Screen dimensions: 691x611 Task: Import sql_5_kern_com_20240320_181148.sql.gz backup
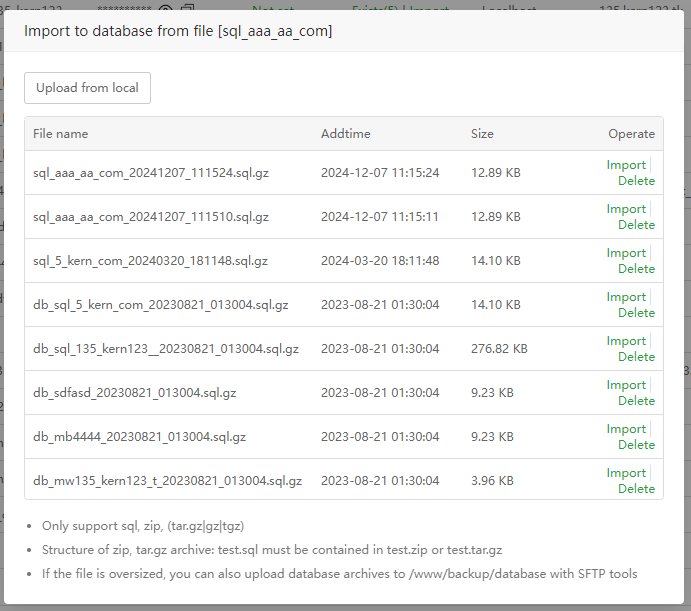626,253
